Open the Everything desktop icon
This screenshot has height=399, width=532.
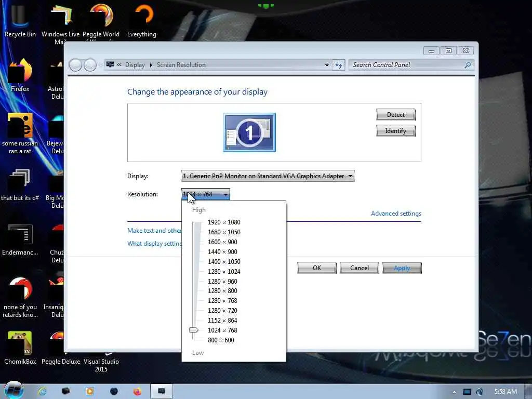pyautogui.click(x=142, y=20)
